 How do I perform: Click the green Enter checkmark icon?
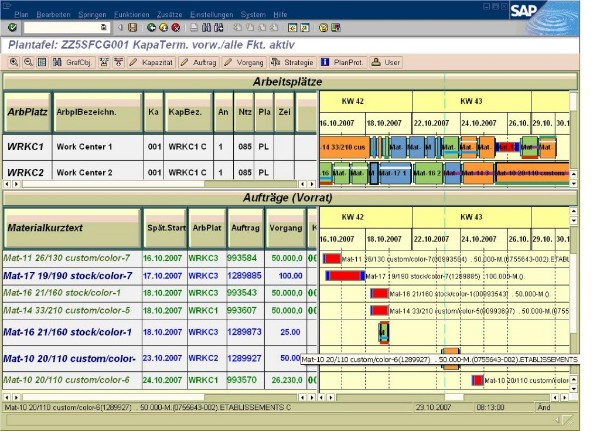pyautogui.click(x=12, y=28)
